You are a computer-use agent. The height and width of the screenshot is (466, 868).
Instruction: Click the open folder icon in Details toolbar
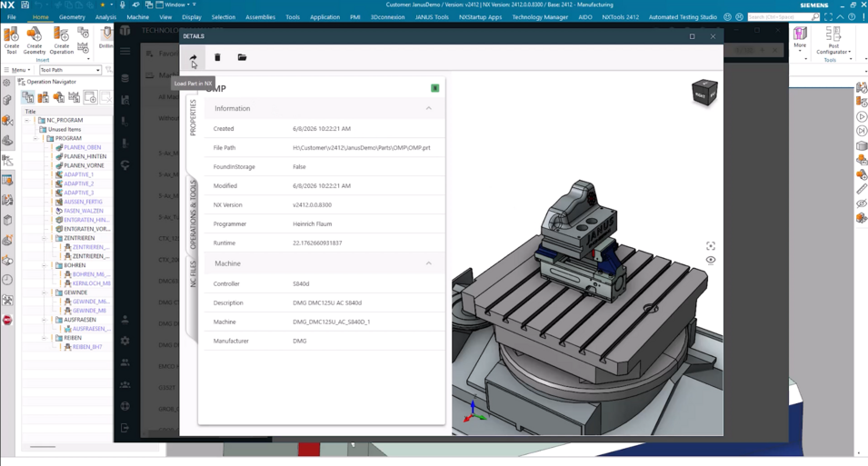[x=242, y=57]
